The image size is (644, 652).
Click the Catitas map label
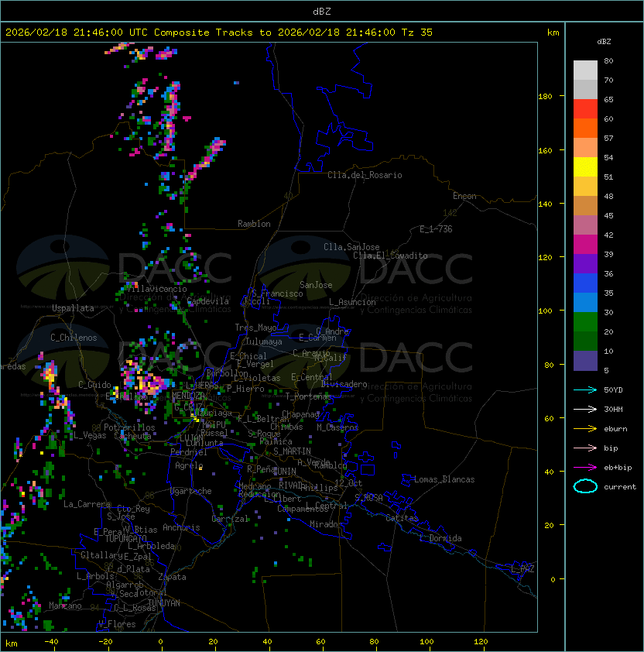402,518
